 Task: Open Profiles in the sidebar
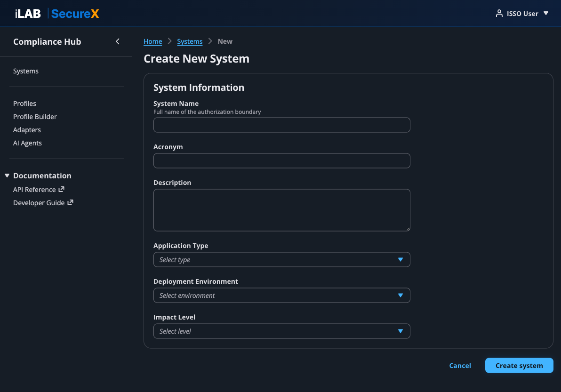(24, 104)
